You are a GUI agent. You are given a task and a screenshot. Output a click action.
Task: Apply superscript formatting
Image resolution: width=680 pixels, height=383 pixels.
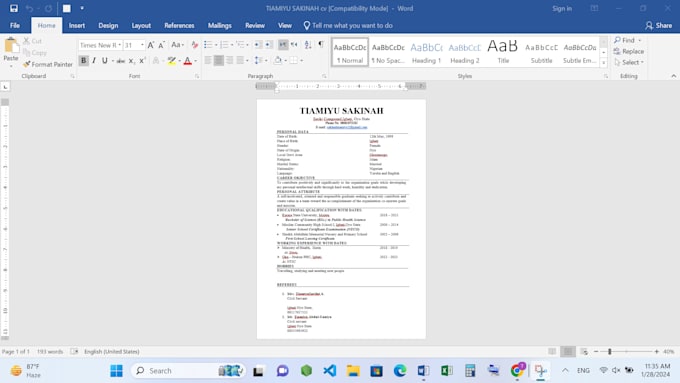(142, 61)
